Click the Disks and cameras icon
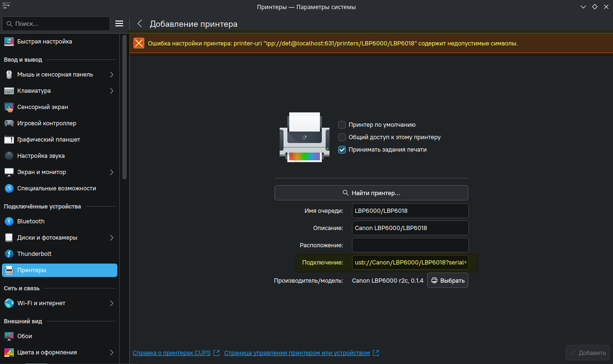 [9, 238]
